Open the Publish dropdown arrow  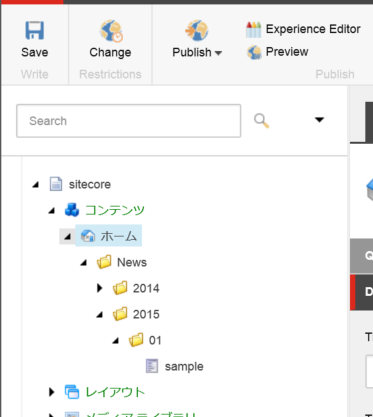(218, 53)
